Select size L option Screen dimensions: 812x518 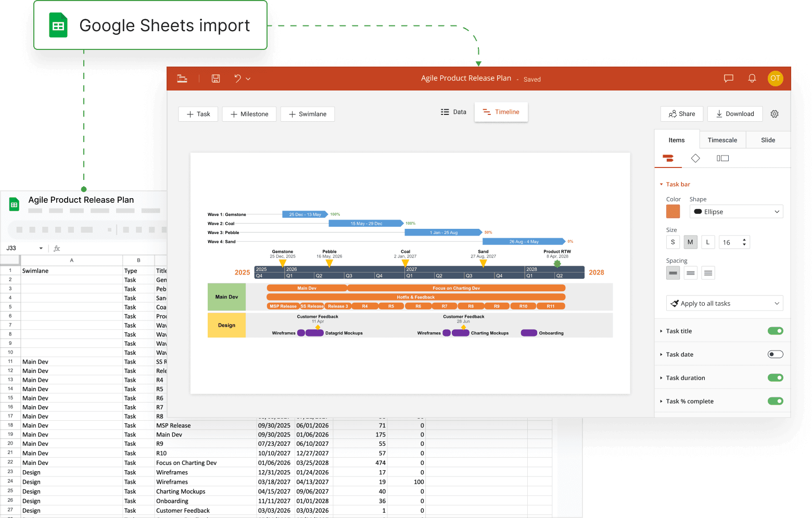coord(708,242)
